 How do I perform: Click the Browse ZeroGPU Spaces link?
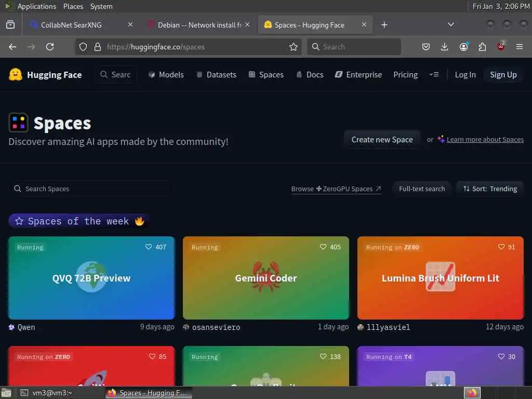click(x=336, y=189)
